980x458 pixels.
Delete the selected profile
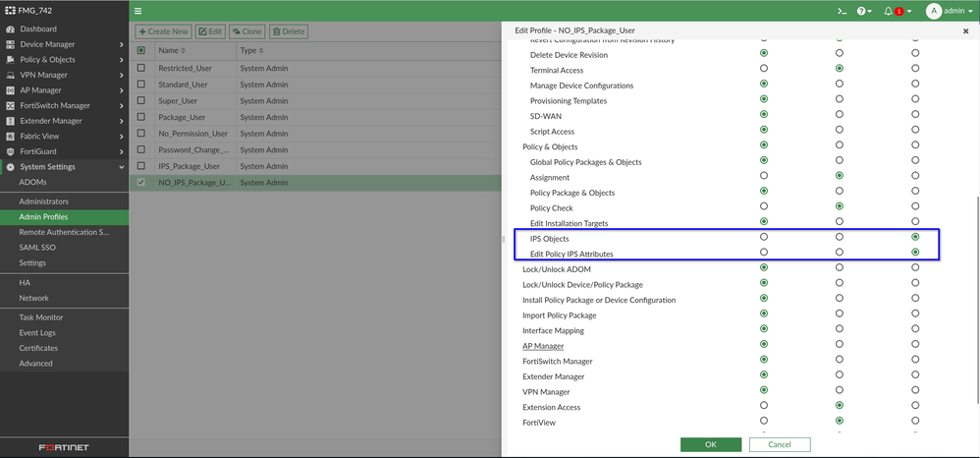pos(289,31)
